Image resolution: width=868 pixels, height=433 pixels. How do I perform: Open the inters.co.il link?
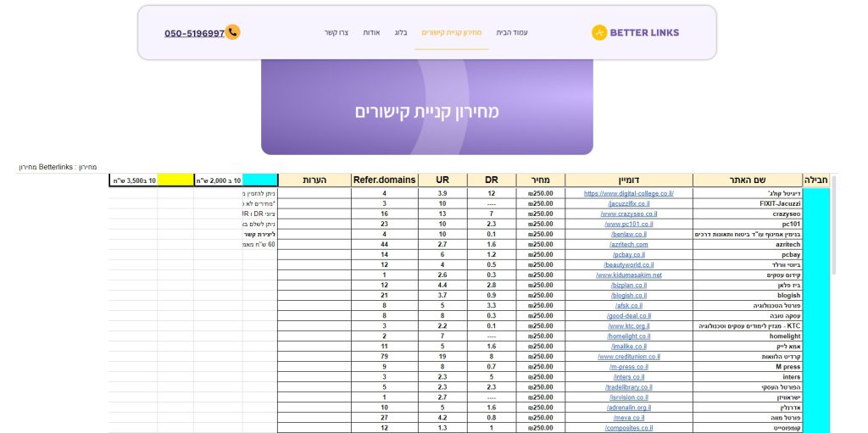point(629,377)
